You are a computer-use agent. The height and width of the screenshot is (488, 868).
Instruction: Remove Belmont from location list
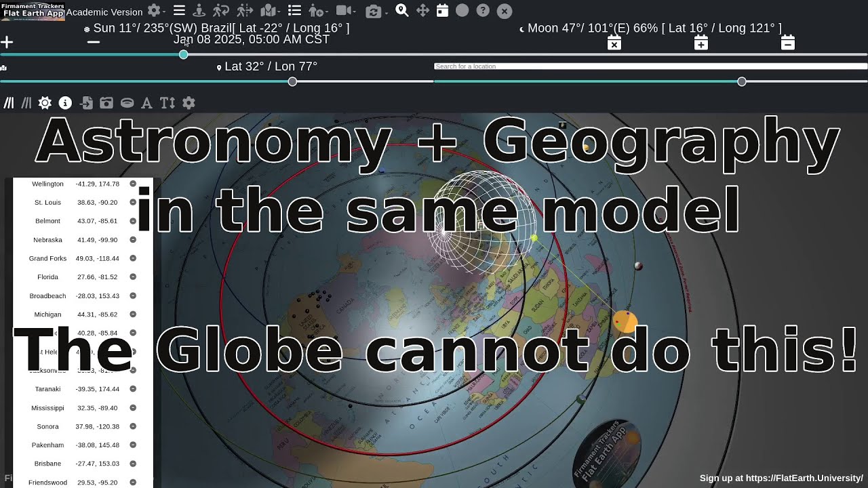pyautogui.click(x=133, y=221)
